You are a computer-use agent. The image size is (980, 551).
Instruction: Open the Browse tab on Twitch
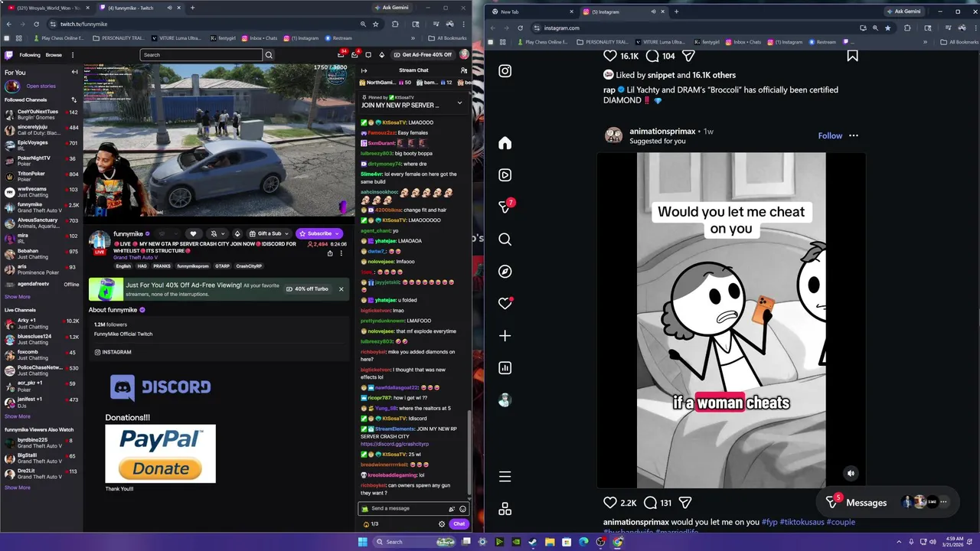(54, 55)
